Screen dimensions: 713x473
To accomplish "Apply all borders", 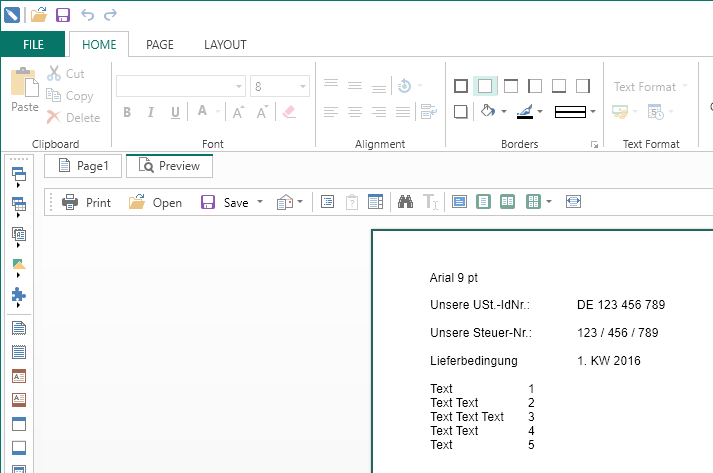I will 461,86.
